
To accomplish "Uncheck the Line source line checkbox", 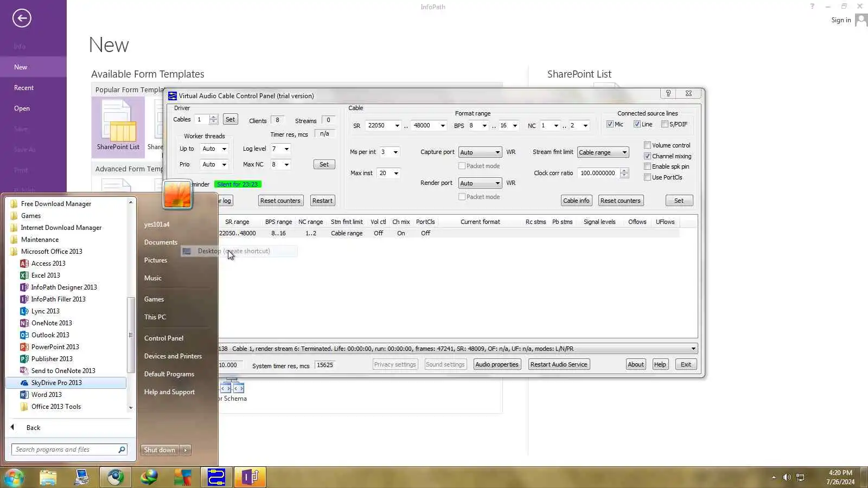I will pos(637,124).
